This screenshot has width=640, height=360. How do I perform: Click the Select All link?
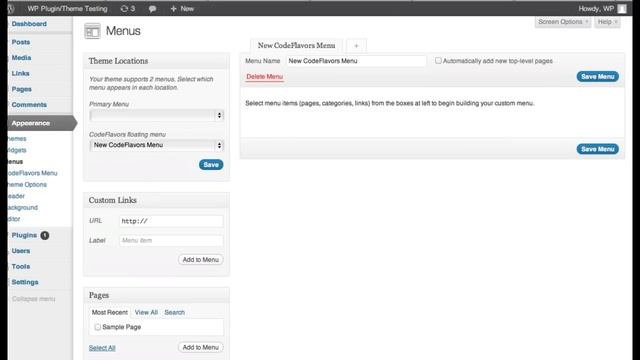pos(102,348)
